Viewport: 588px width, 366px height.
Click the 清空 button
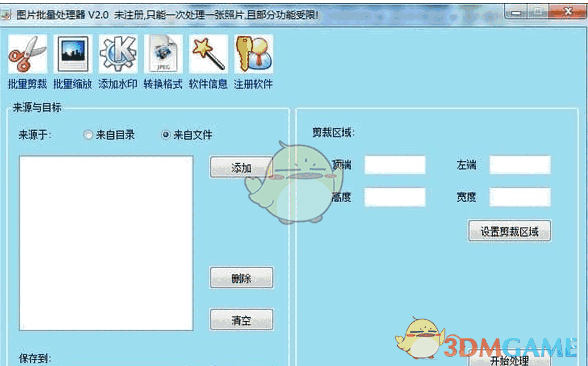(x=241, y=320)
